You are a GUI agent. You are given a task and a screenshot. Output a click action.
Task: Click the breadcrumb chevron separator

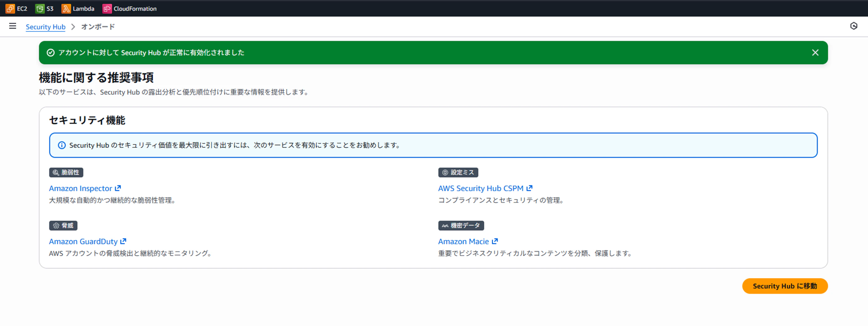73,27
